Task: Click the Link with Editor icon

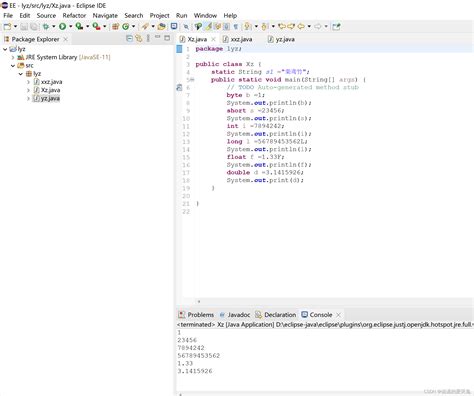Action: click(x=139, y=39)
